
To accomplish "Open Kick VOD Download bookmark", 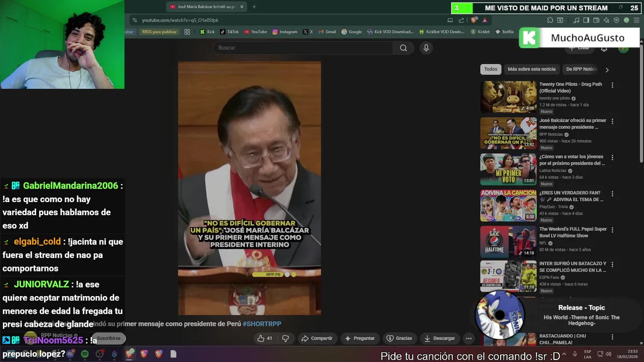I will click(390, 32).
